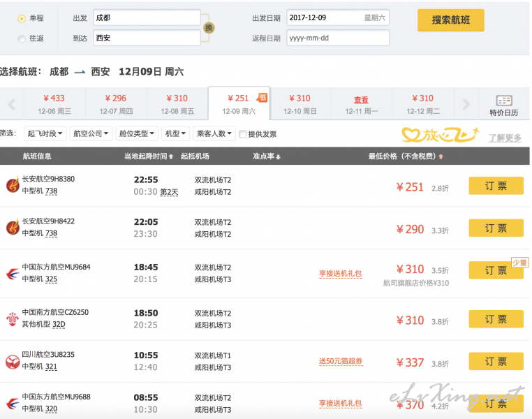Select the 12-12 周二 ¥310 date tab
The width and height of the screenshot is (532, 419).
pyautogui.click(x=423, y=104)
